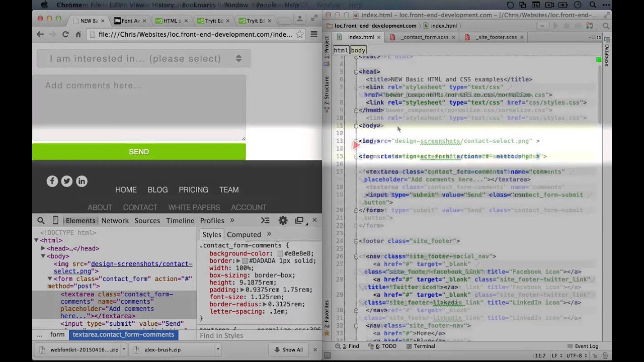The width and height of the screenshot is (644, 362).
Task: Click WHITE PAPERS footer link
Action: [194, 207]
